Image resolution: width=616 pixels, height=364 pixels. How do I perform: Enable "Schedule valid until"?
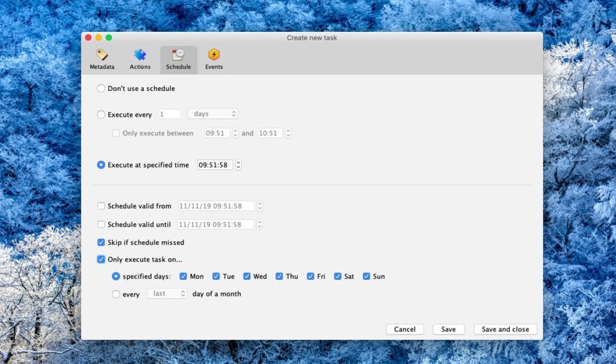coord(100,224)
